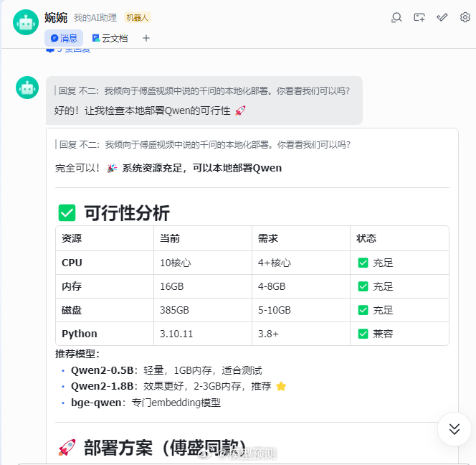Click the 充足 status in the CPU row
This screenshot has width=476, height=465.
click(376, 263)
